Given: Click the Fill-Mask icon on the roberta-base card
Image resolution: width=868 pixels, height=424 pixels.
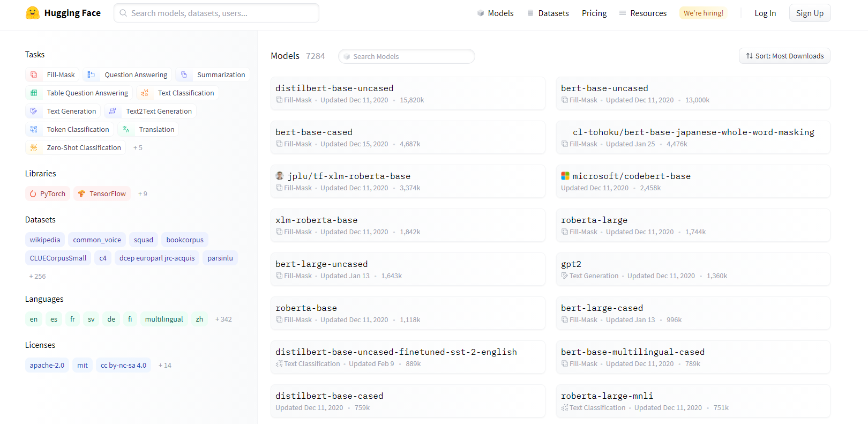Looking at the screenshot, I should coord(279,320).
